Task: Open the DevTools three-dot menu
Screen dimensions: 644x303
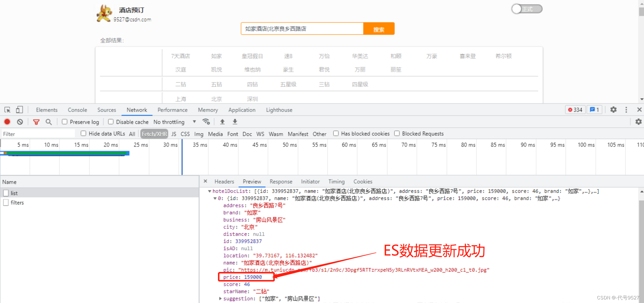Action: 626,110
